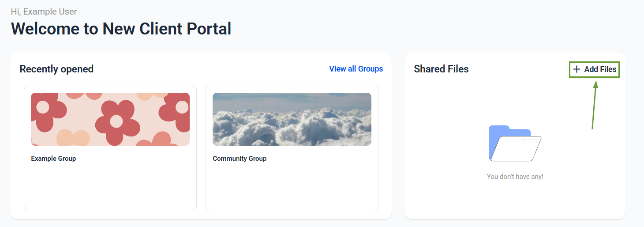Open the Community Group clouds banner thumbnail
Screen dimensions: 644x227
(292, 119)
